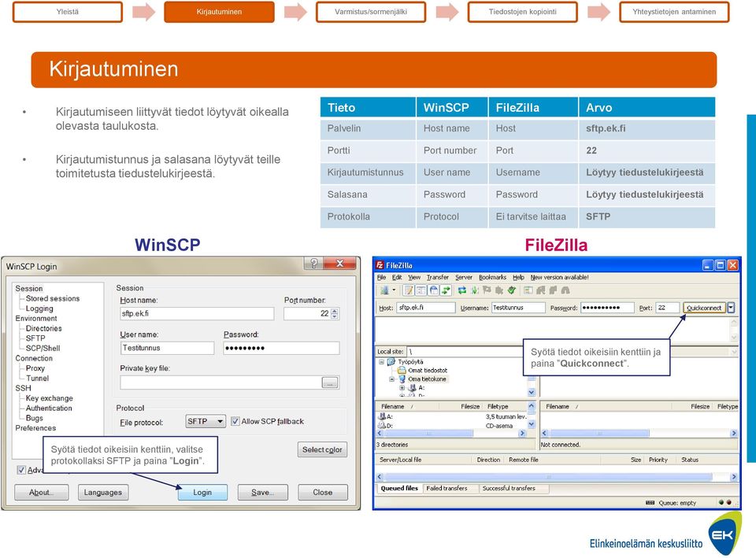The image size is (756, 558).
Task: Open the FileZilla Edit menu
Action: pos(397,278)
